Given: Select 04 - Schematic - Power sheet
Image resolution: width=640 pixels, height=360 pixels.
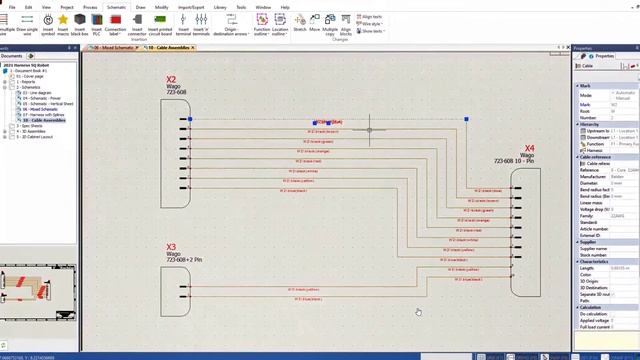Looking at the screenshot, I should 42,98.
